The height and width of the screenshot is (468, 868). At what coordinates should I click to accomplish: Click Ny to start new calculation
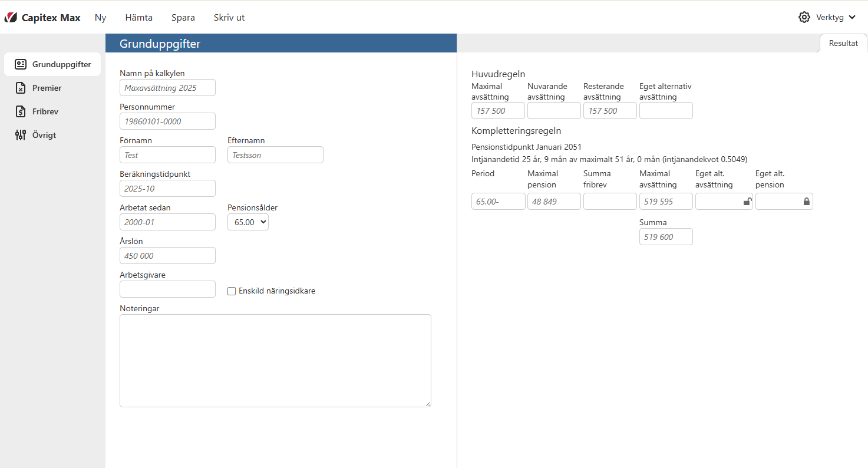click(x=100, y=18)
